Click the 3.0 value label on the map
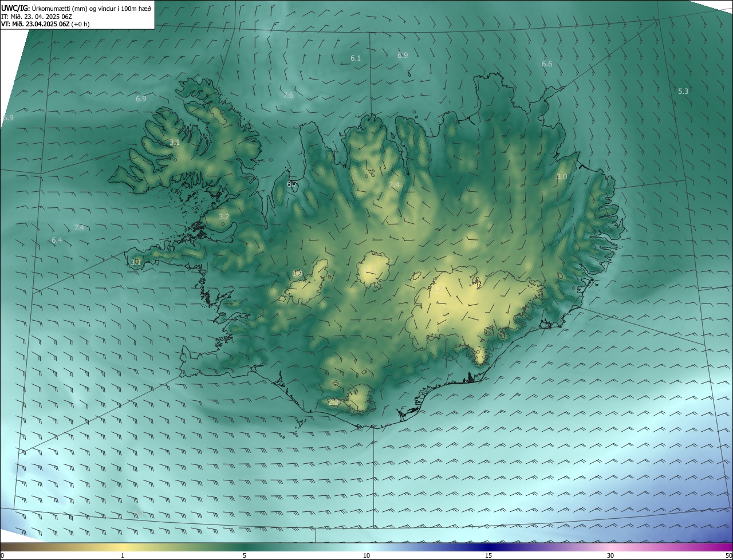733x560 pixels. [x=562, y=177]
